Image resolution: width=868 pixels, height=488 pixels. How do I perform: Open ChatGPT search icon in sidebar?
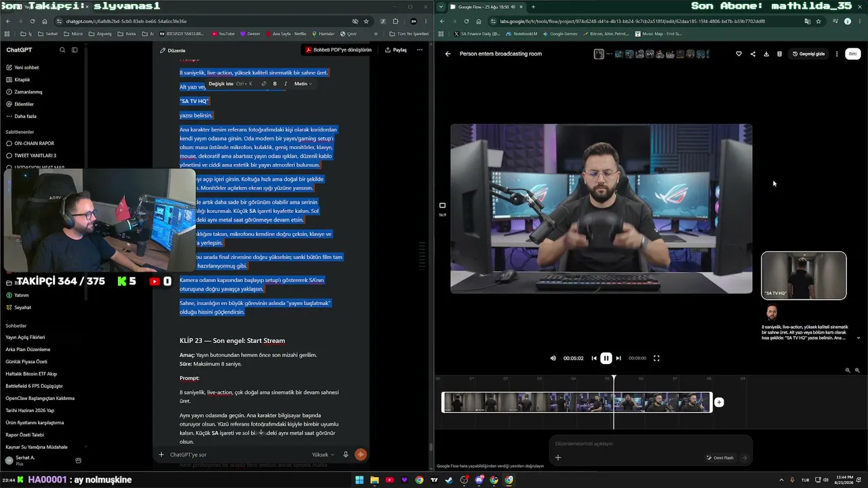(62, 49)
